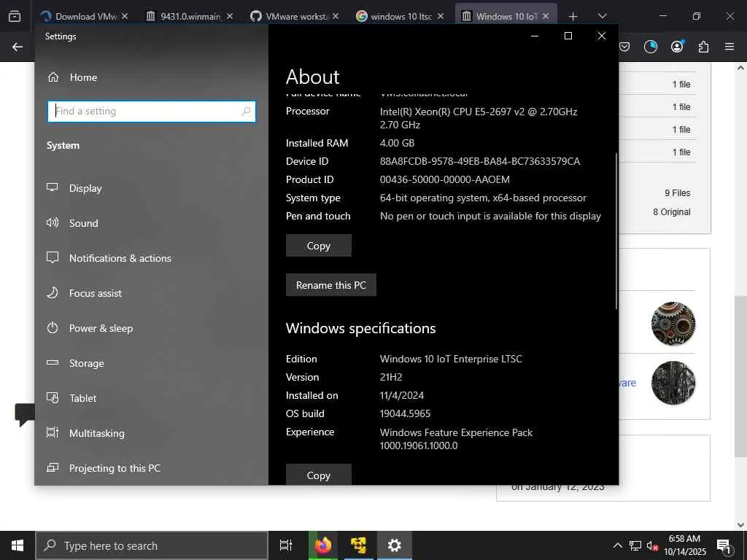
Task: Click the yellow app icon in taskbar
Action: [x=358, y=545]
